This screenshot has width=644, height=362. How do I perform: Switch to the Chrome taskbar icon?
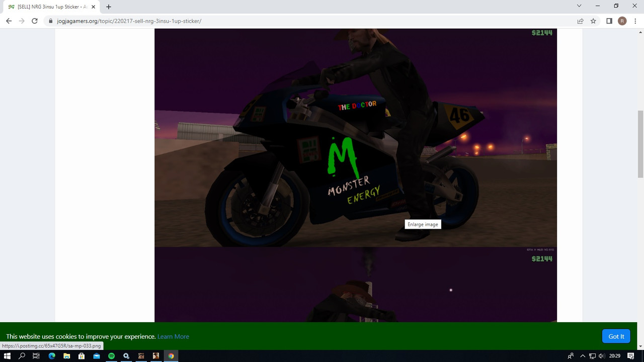[x=171, y=356]
